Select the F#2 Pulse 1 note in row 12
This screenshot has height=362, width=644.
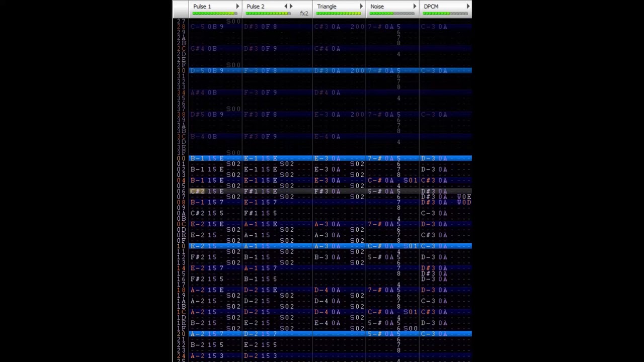[x=197, y=257]
